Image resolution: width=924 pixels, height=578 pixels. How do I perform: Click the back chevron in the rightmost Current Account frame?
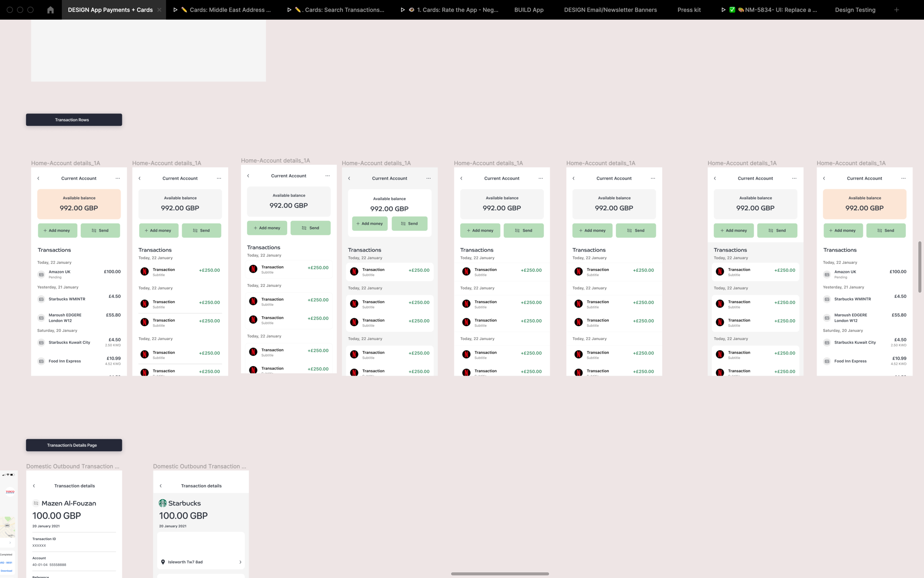(824, 178)
